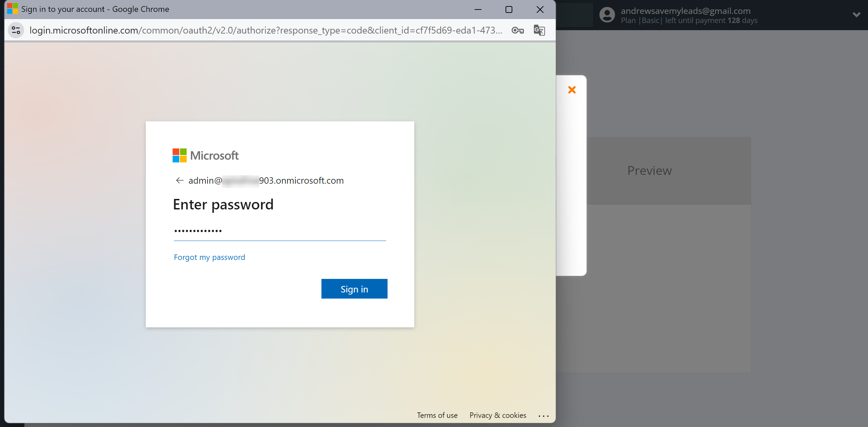Toggle the Chrome window restore button

pos(509,9)
